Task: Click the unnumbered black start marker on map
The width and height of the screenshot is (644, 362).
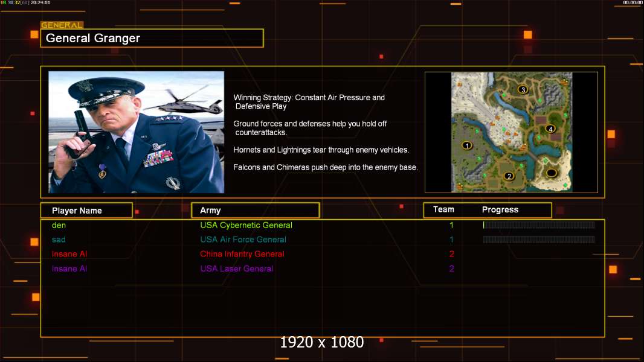Action: (x=551, y=173)
